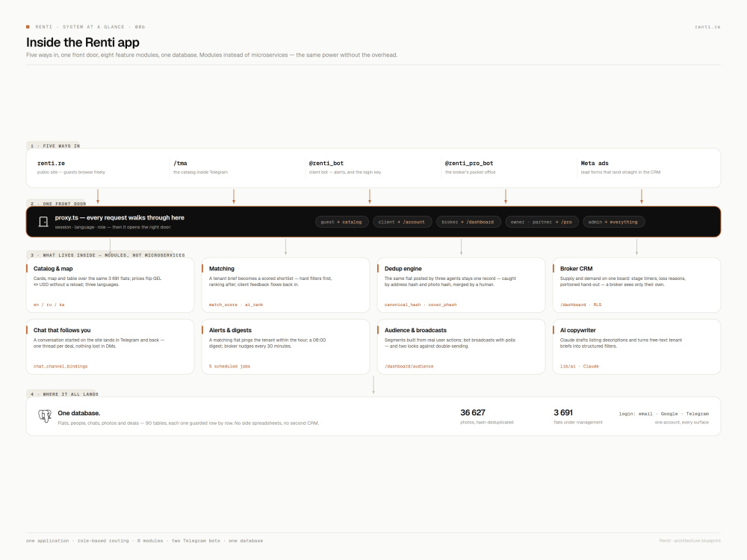Click the '1 · FIVE WAYS IN' section label
Image resolution: width=747 pixels, height=560 pixels.
tap(55, 146)
